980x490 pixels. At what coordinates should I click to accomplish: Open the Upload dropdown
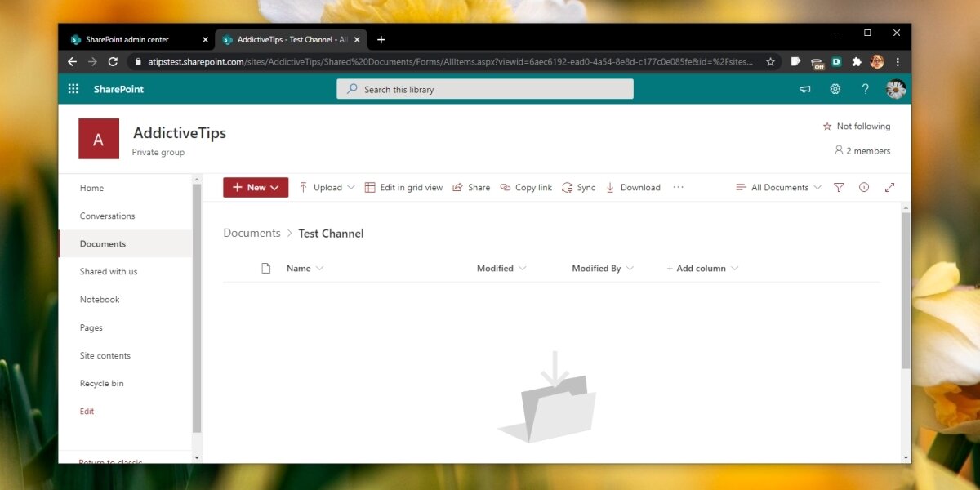327,187
